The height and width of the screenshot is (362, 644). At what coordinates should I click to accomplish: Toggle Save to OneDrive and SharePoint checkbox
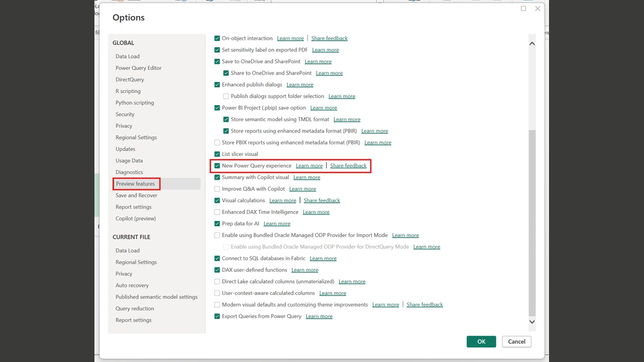point(217,62)
